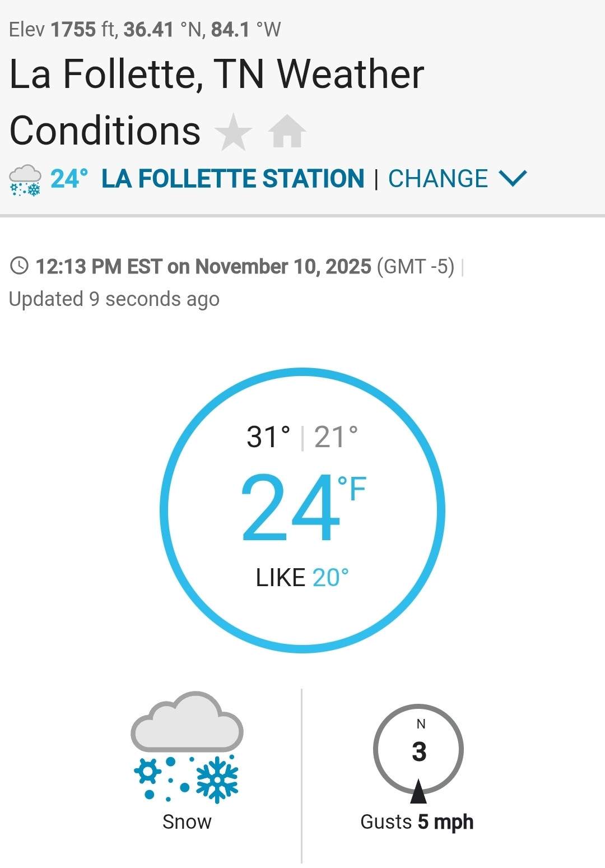Click the LIKE 20° feels-like reading
The width and height of the screenshot is (605, 868).
302,578
